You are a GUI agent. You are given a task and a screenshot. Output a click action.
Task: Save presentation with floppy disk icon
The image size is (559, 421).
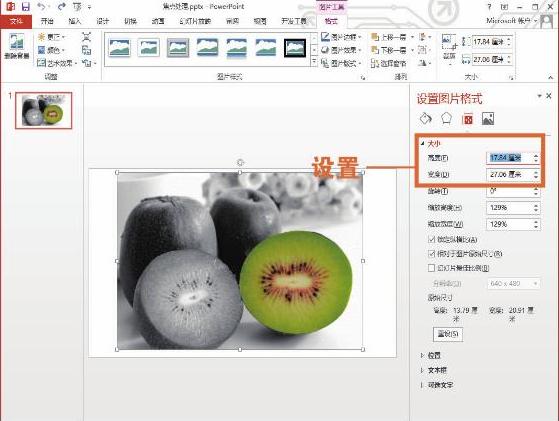click(x=26, y=7)
